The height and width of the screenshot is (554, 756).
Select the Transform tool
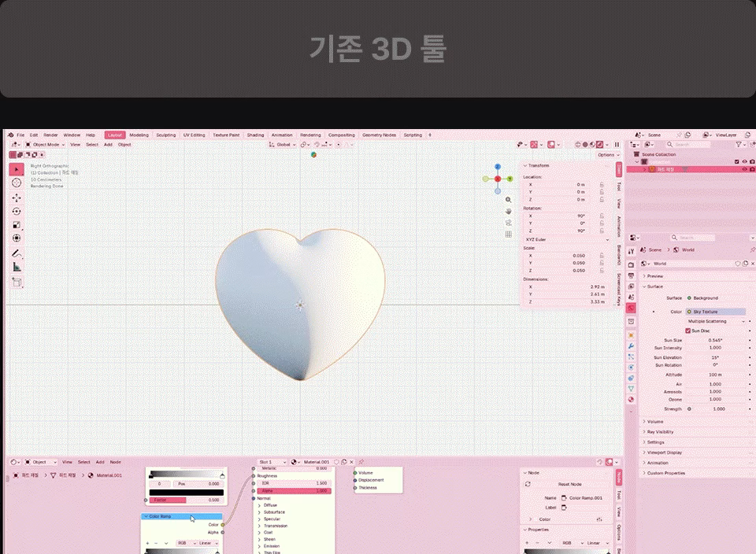(17, 238)
